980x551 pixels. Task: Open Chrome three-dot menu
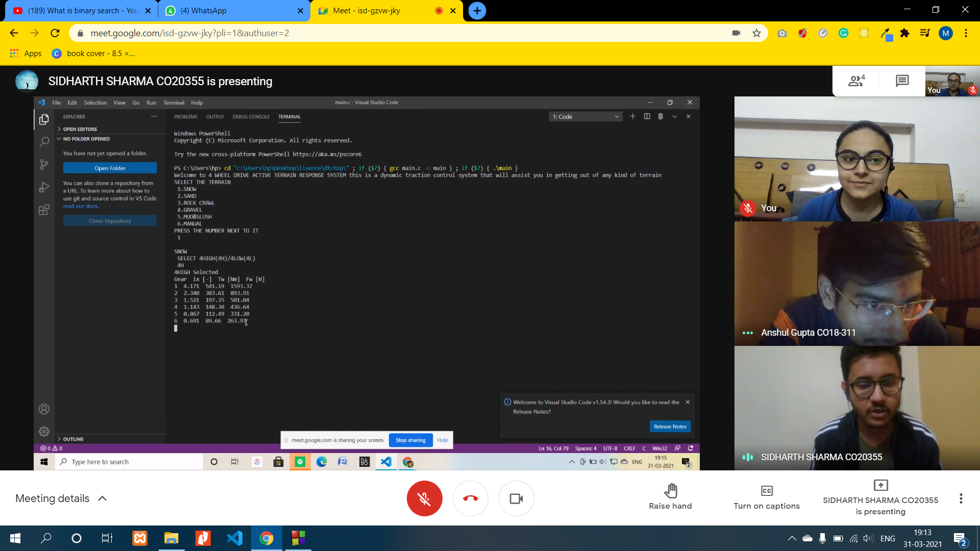[966, 33]
